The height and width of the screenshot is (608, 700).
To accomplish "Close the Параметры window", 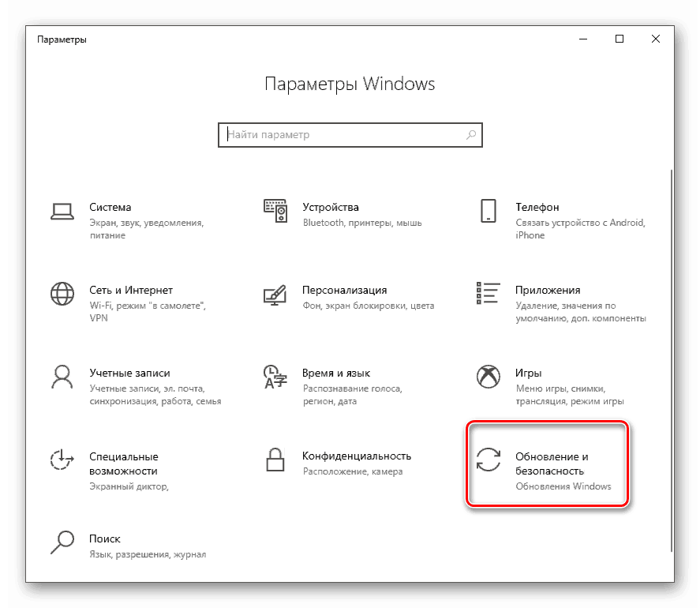I will click(655, 39).
